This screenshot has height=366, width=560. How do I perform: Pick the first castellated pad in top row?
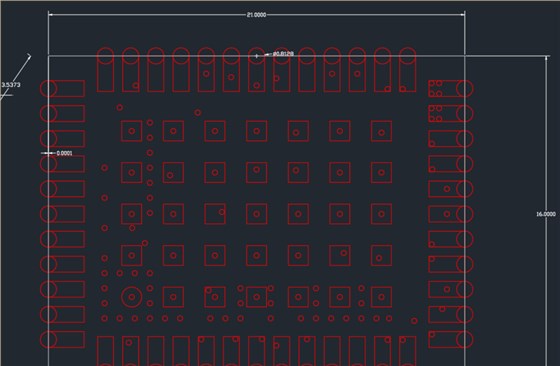pos(105,70)
